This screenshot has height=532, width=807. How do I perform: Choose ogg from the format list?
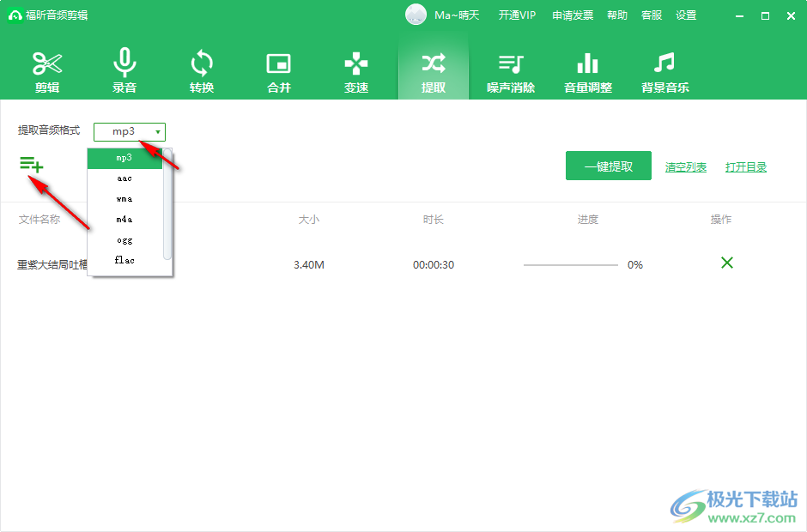pos(124,240)
